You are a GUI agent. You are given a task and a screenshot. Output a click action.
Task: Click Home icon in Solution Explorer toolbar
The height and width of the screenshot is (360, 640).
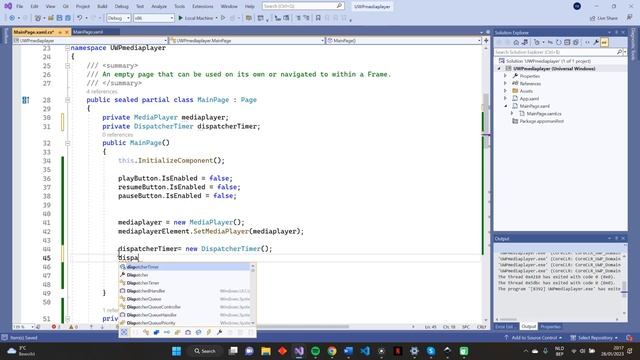point(516,42)
